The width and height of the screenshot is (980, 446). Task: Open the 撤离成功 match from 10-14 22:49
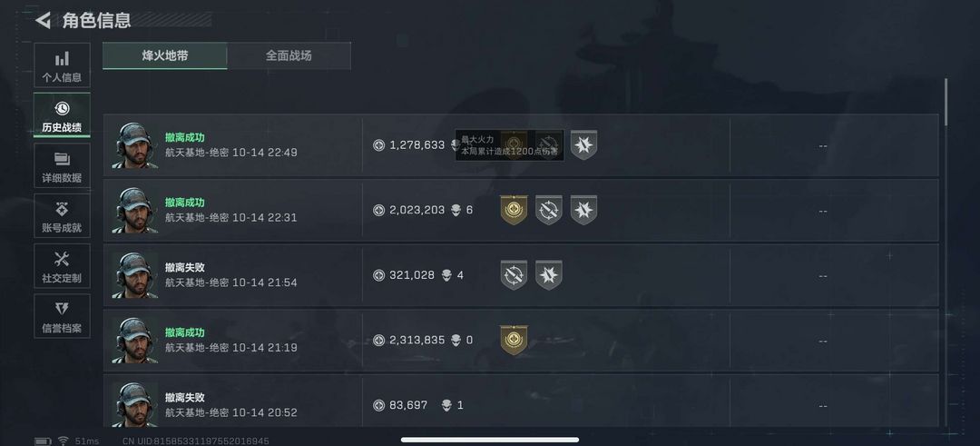click(521, 145)
